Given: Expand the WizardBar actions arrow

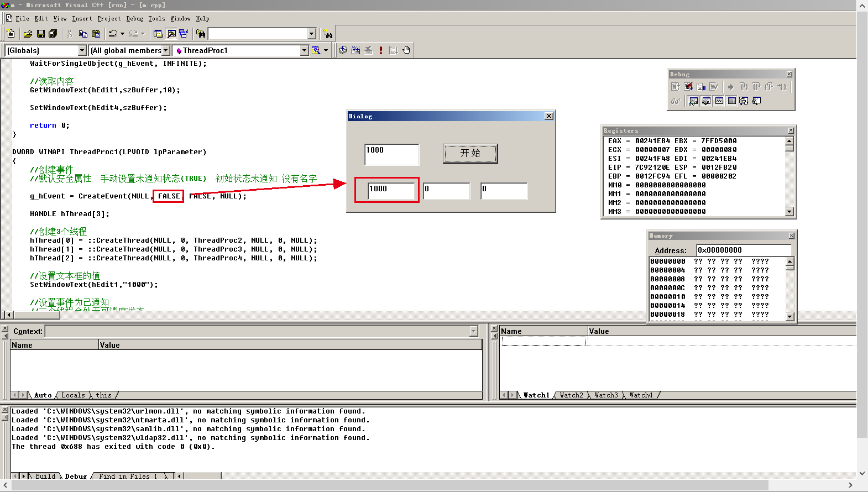Looking at the screenshot, I should click(x=326, y=50).
